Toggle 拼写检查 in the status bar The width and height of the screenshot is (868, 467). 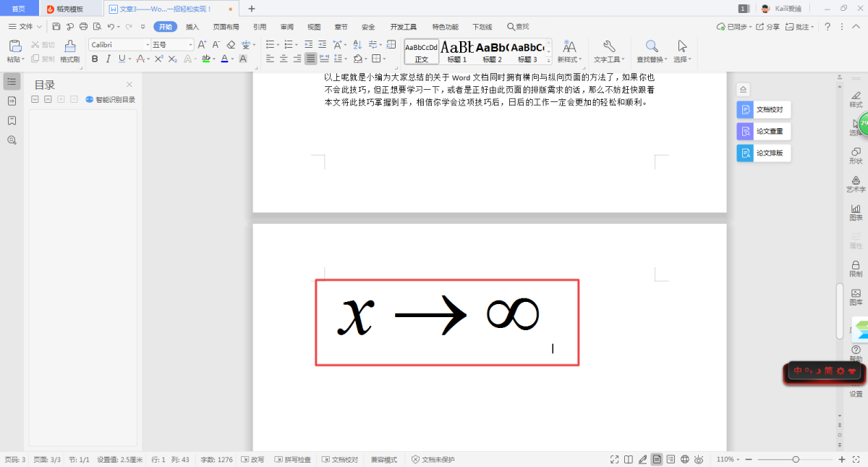pos(292,460)
